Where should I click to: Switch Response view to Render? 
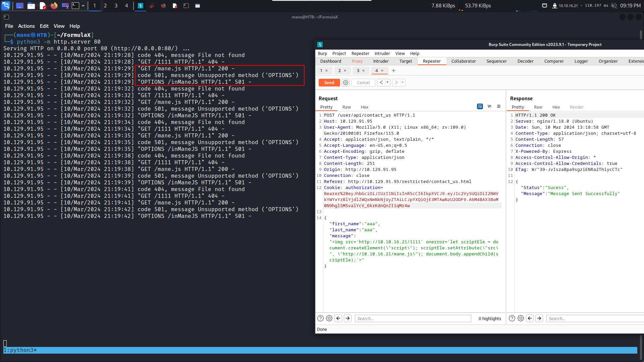[x=576, y=107]
